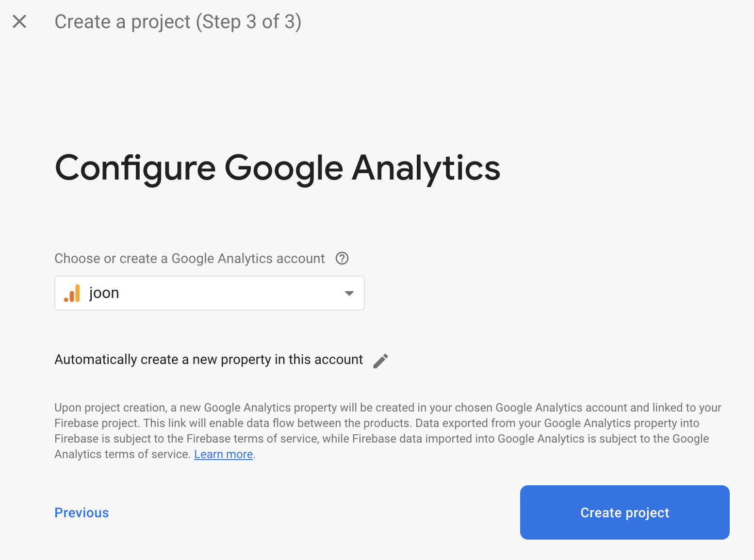754x560 pixels.
Task: Click 'Analytics terms of service' text
Action: tap(122, 454)
